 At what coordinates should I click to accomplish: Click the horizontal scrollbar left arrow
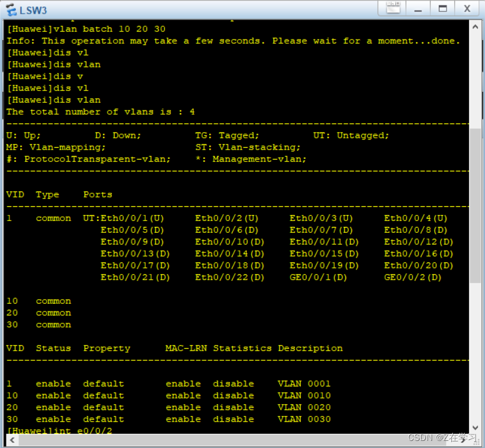tap(12, 440)
